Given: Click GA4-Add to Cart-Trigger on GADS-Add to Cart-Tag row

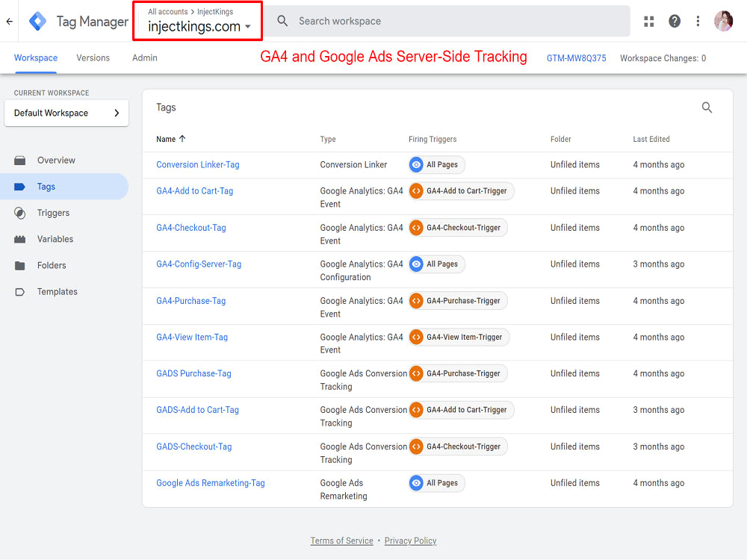Looking at the screenshot, I should (461, 410).
